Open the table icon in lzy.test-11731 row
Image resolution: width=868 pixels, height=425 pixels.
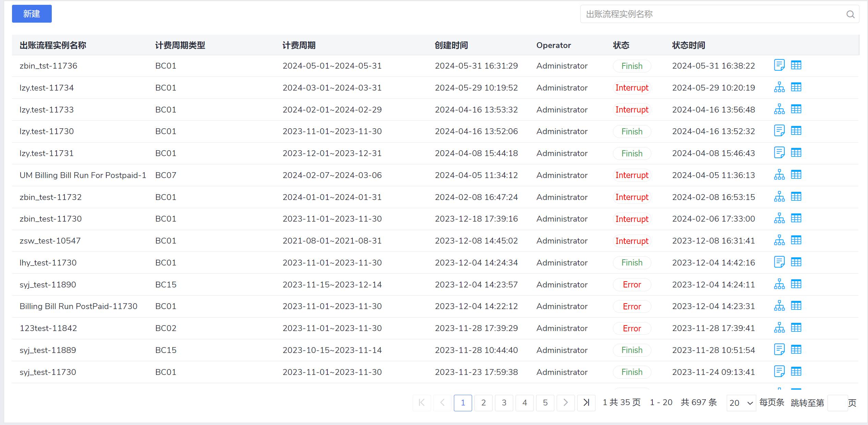(x=796, y=153)
